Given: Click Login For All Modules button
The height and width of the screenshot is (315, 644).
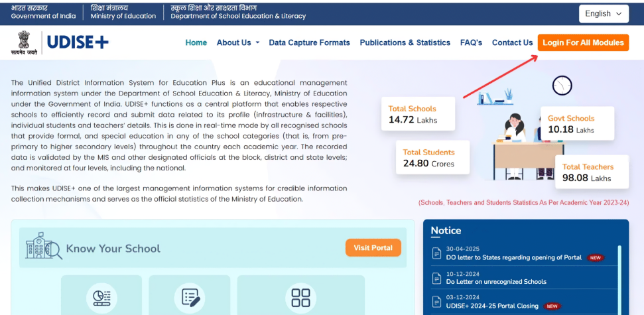Looking at the screenshot, I should click(583, 42).
